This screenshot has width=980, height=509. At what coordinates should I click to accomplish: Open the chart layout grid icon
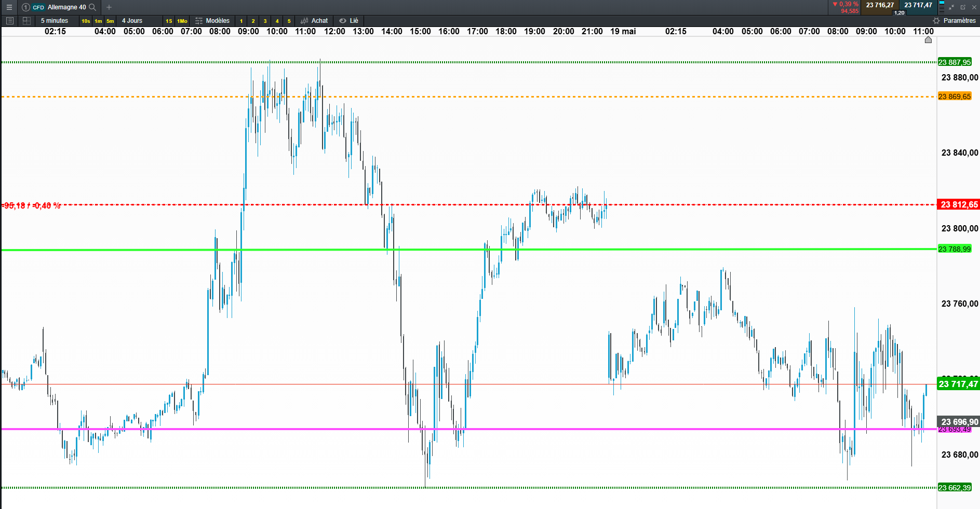pos(26,21)
